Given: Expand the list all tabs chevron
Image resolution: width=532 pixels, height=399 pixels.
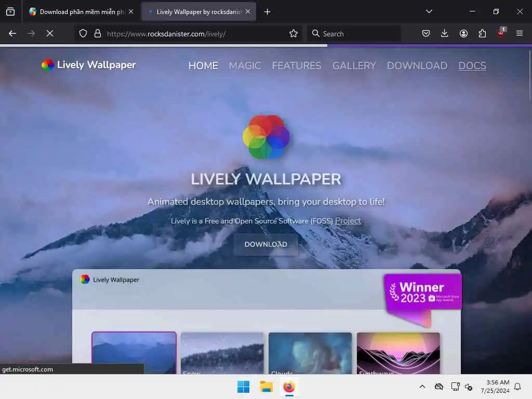Looking at the screenshot, I should pos(429,11).
